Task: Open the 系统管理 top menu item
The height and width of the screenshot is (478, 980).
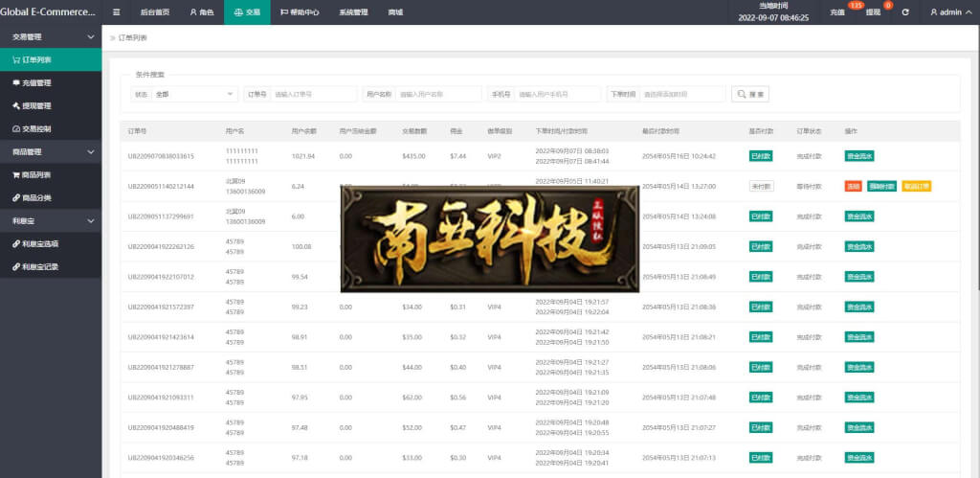Action: tap(354, 11)
